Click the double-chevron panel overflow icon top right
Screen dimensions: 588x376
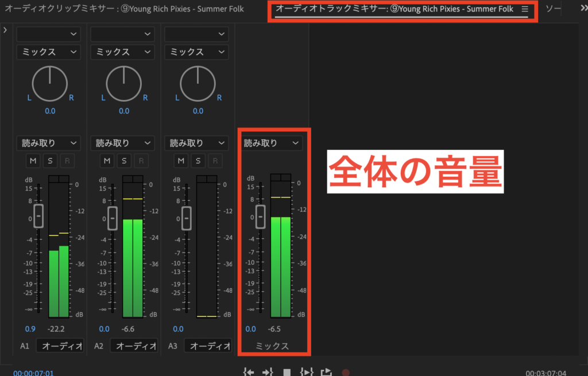(582, 8)
